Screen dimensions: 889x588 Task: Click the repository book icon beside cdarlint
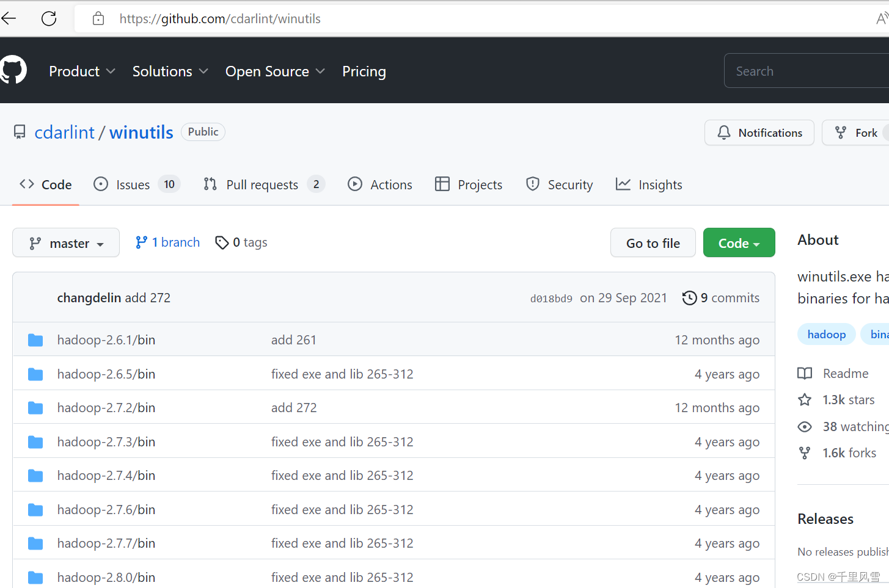point(20,132)
